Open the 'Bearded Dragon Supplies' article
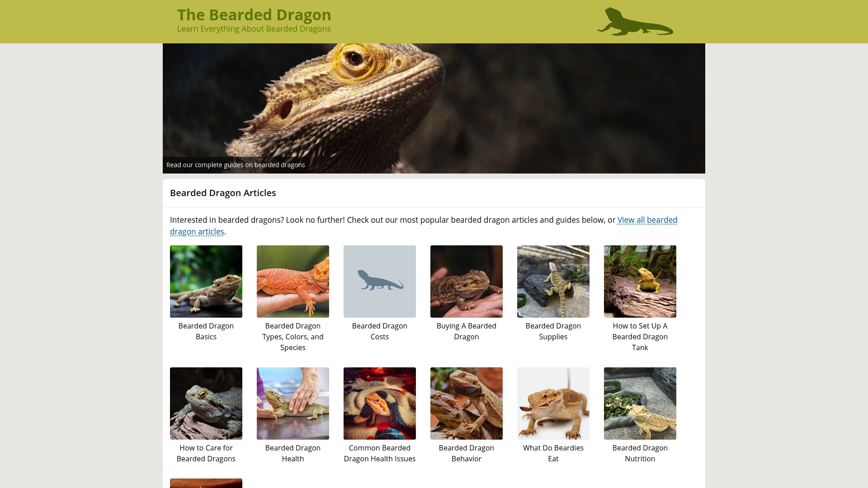This screenshot has width=868, height=488. pos(553,331)
